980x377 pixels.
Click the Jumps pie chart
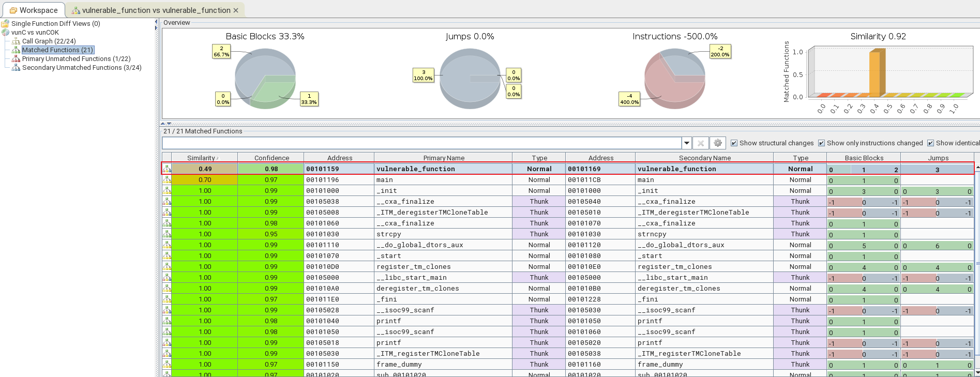(x=470, y=79)
